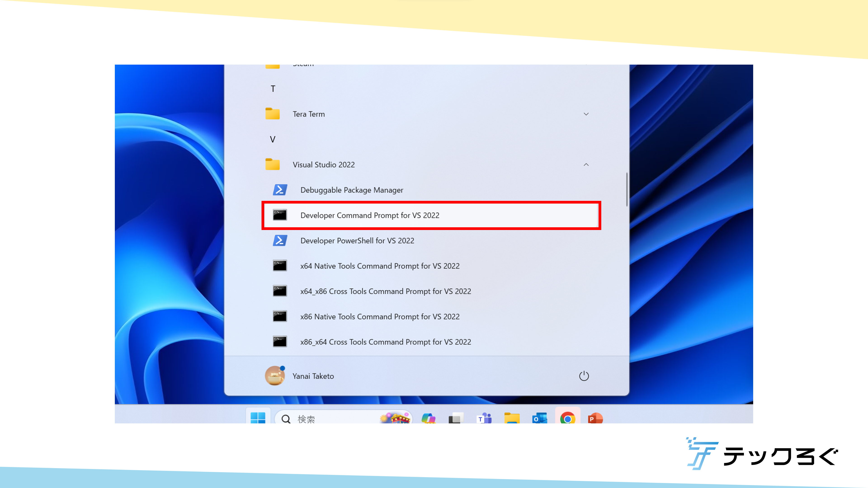Viewport: 868px width, 488px height.
Task: Open the power options button
Action: (584, 376)
